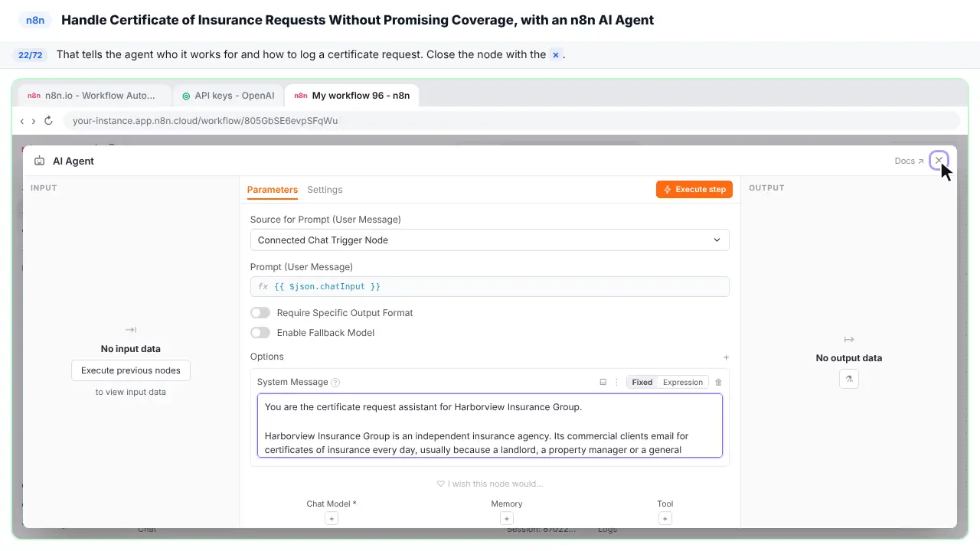
Task: Click inside the System Message text area
Action: coord(489,425)
